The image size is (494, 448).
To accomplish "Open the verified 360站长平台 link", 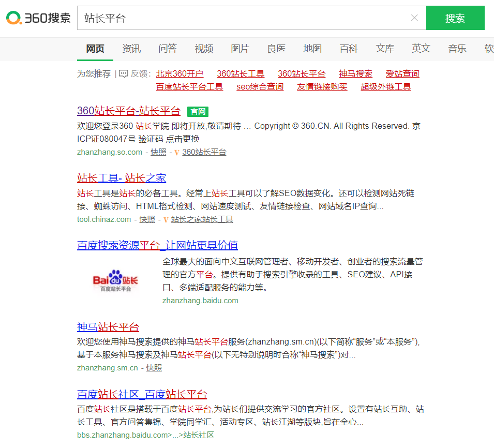I will 204,152.
